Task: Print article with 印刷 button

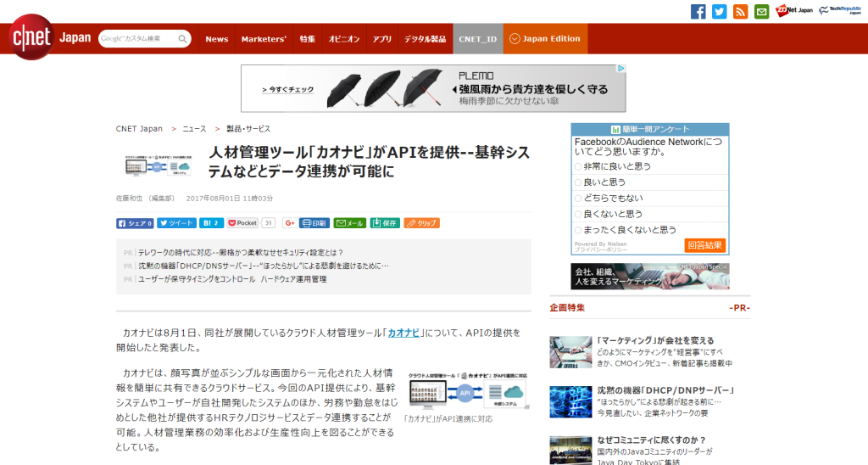Action: click(x=314, y=223)
